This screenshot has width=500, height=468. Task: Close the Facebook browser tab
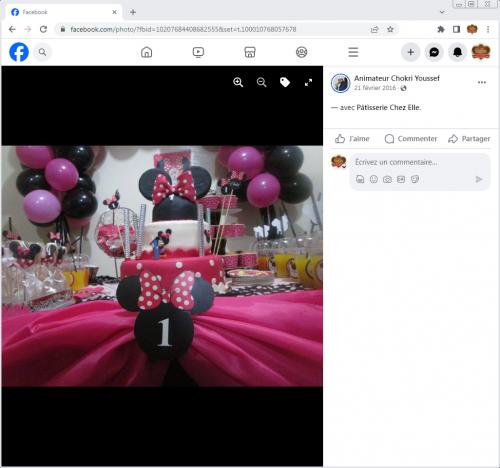(x=114, y=12)
